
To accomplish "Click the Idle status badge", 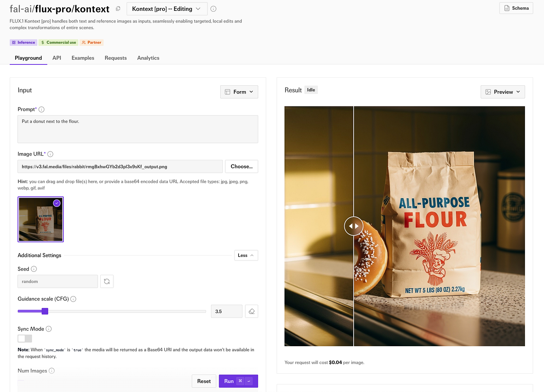I will (x=311, y=90).
